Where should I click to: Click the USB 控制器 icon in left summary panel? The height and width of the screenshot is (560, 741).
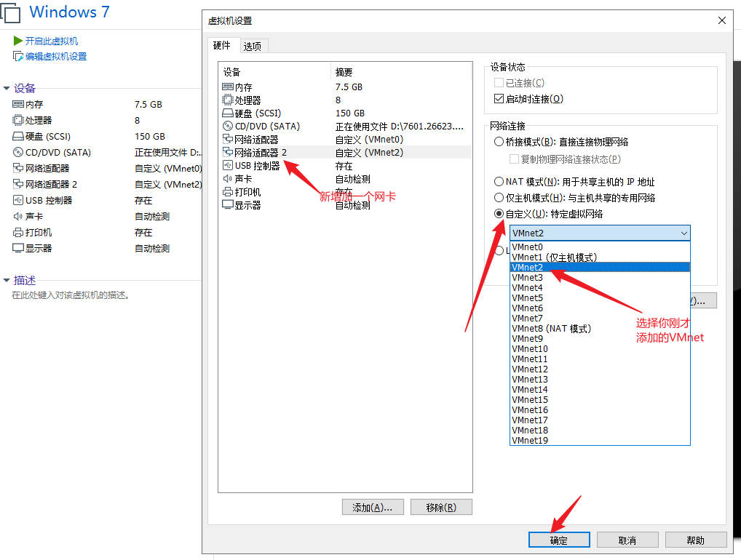(x=18, y=200)
